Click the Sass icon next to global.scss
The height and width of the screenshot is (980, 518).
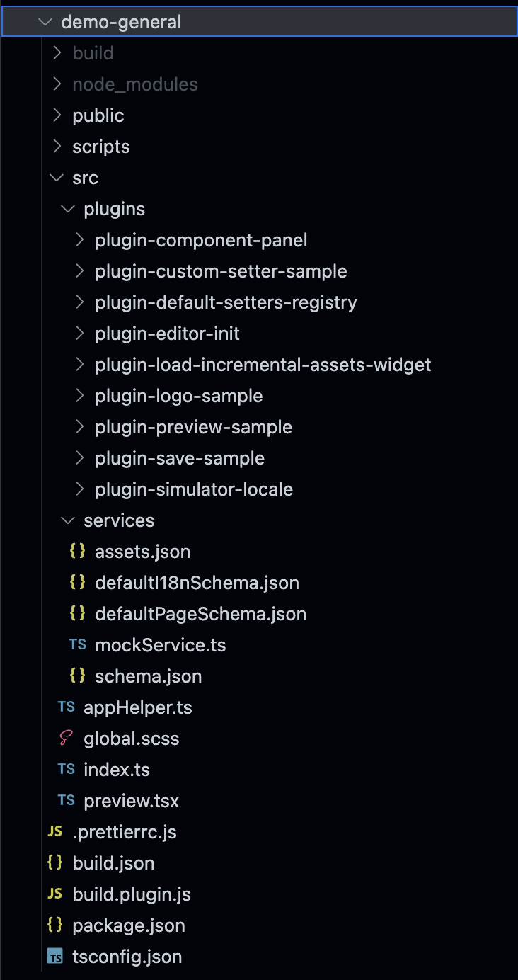[x=66, y=739]
